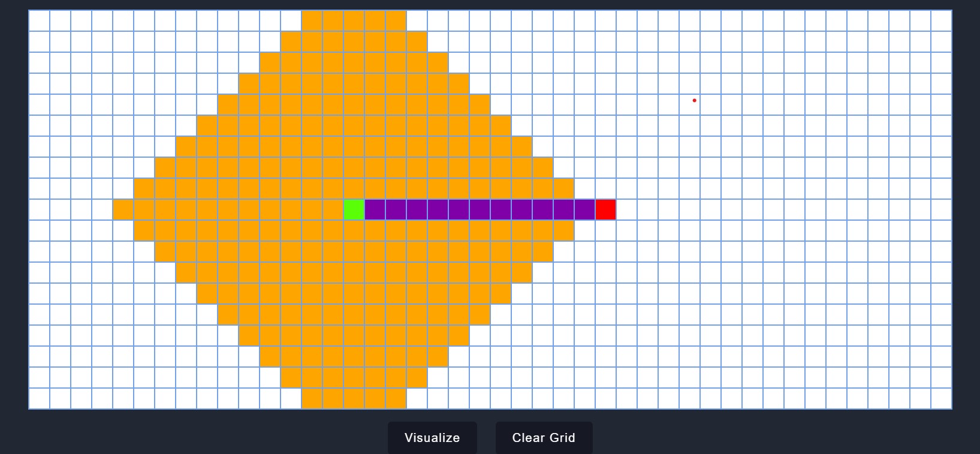Click the top-right corner grid cell
The width and height of the screenshot is (980, 454).
point(941,21)
